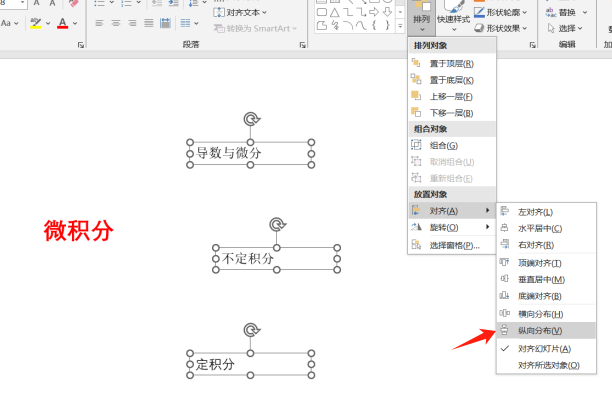
Task: Apply Align Left (左对齐) to objects
Action: pyautogui.click(x=546, y=212)
